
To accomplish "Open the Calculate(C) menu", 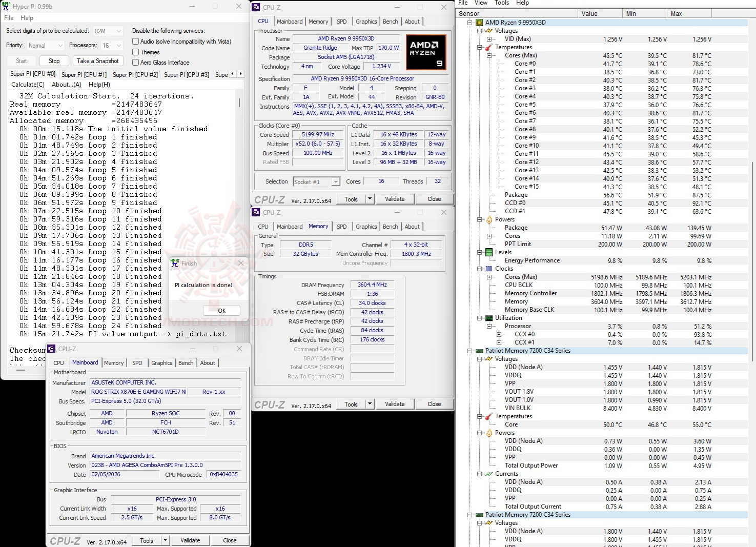I will [x=28, y=85].
